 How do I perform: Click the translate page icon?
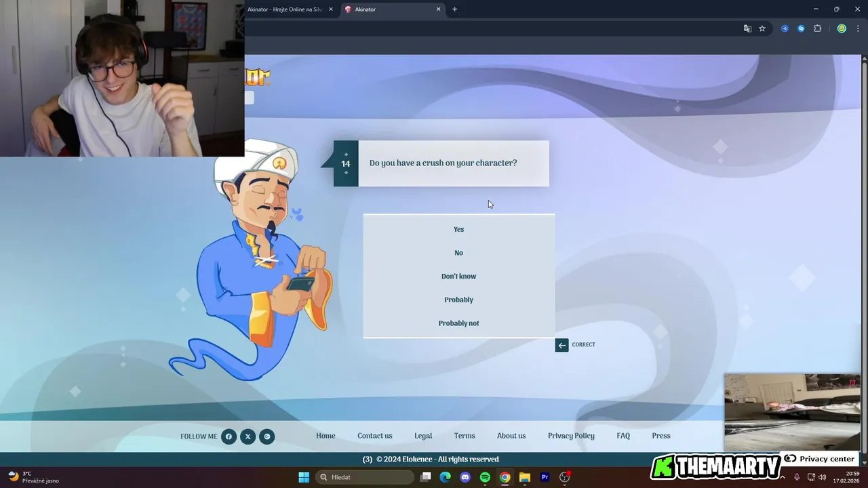(747, 28)
